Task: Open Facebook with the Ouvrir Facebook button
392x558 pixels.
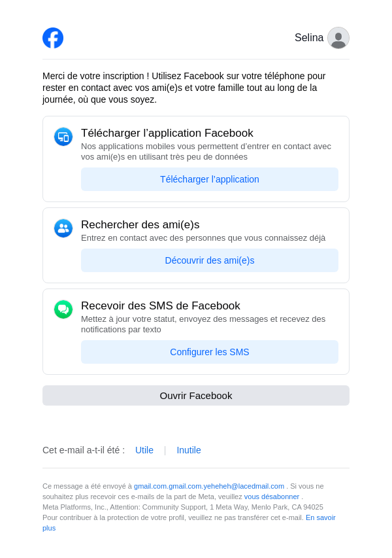Action: [196, 395]
